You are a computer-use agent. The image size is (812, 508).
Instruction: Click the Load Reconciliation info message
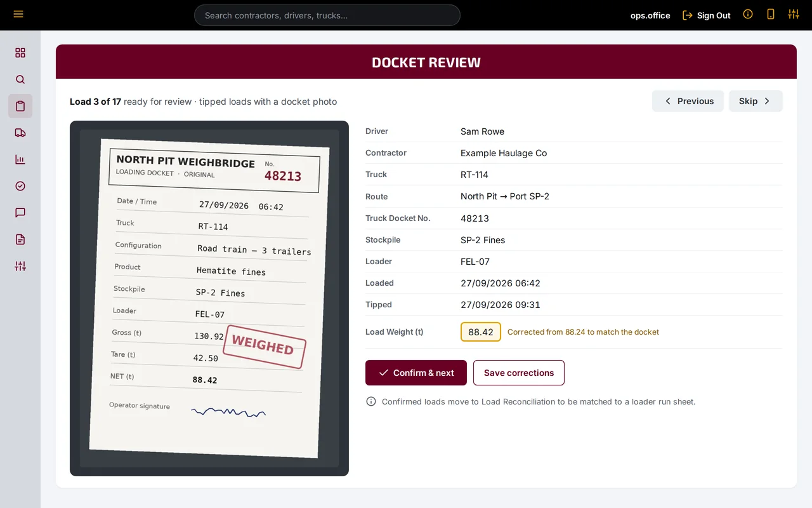(539, 402)
